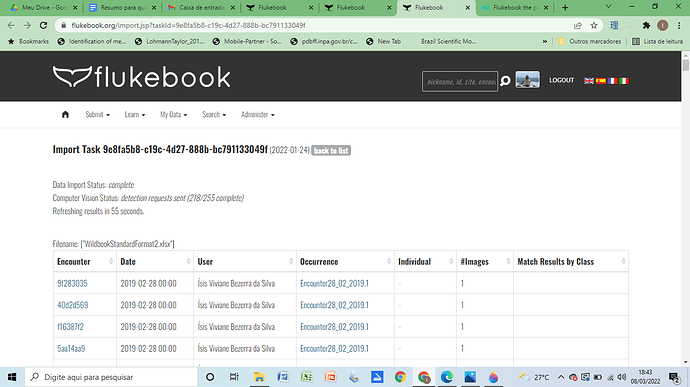Viewport: 690px width, 387px height.
Task: Open the Administer dropdown menu
Action: [257, 114]
